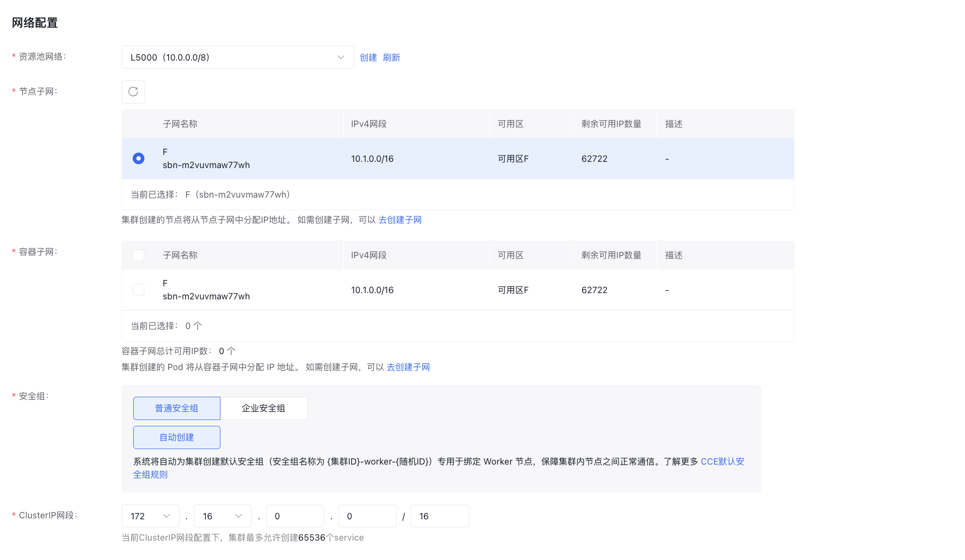
Task: Click the node subnet refresh icon
Action: (x=133, y=92)
